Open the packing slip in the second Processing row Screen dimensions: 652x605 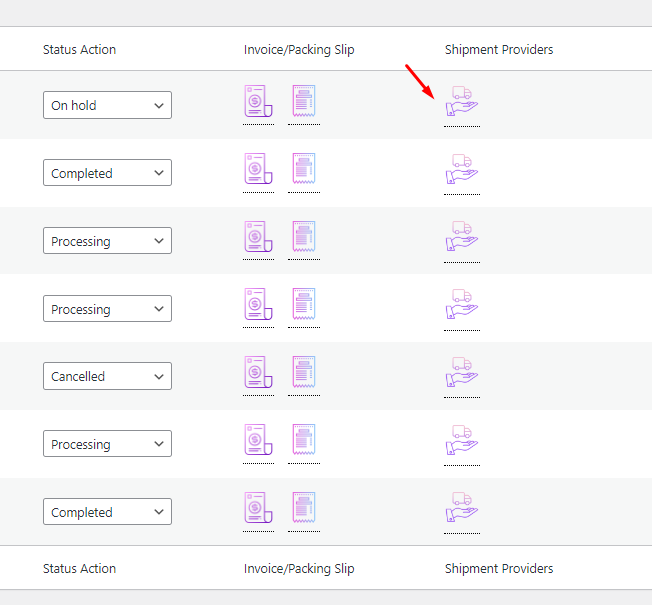pos(304,304)
